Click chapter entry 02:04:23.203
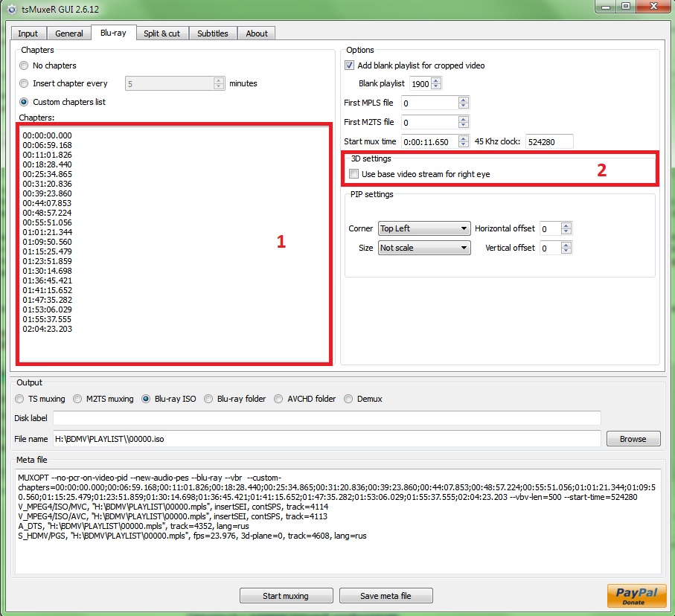 [x=48, y=329]
